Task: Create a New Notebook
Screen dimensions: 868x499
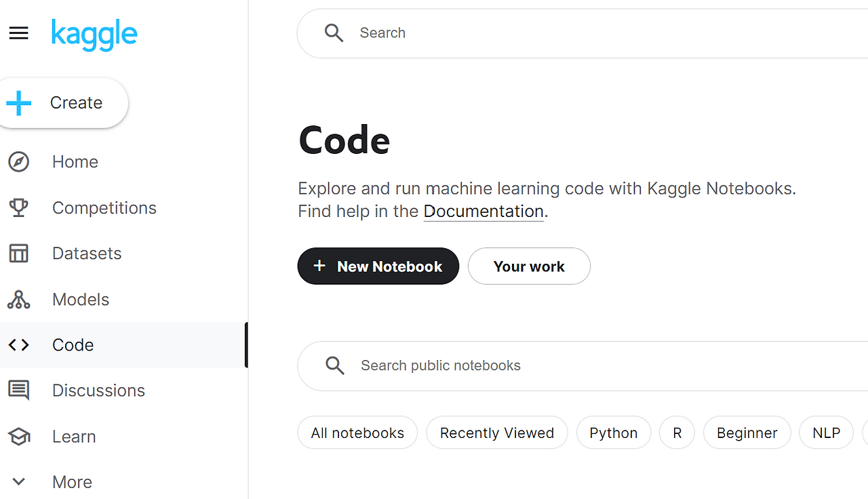Action: [378, 266]
